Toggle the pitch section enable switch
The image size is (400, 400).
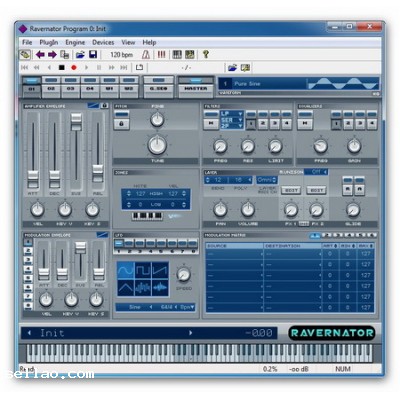(x=121, y=114)
